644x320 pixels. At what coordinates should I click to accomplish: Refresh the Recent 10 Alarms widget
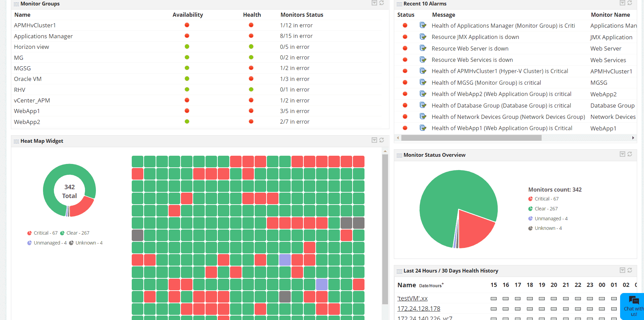629,3
